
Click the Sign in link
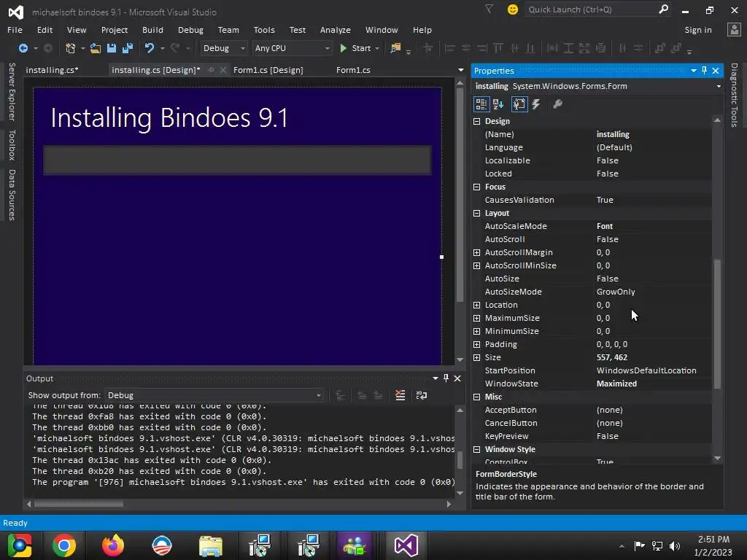tap(698, 30)
